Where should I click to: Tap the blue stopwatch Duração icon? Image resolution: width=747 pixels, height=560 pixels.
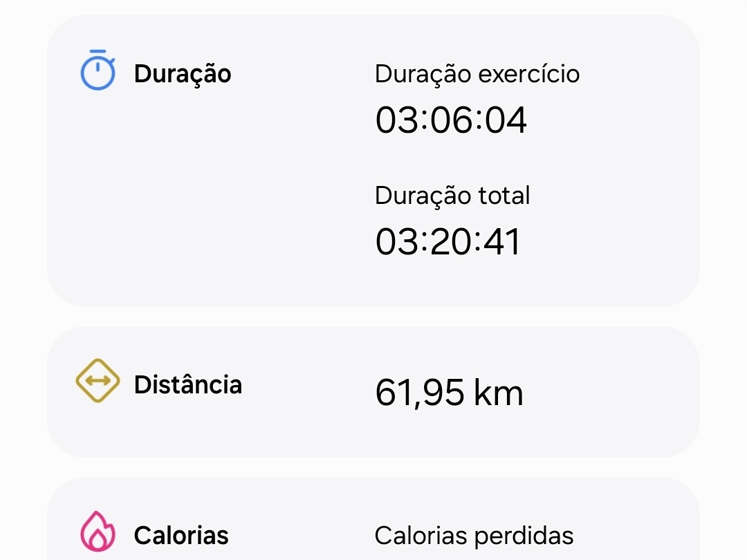(98, 70)
